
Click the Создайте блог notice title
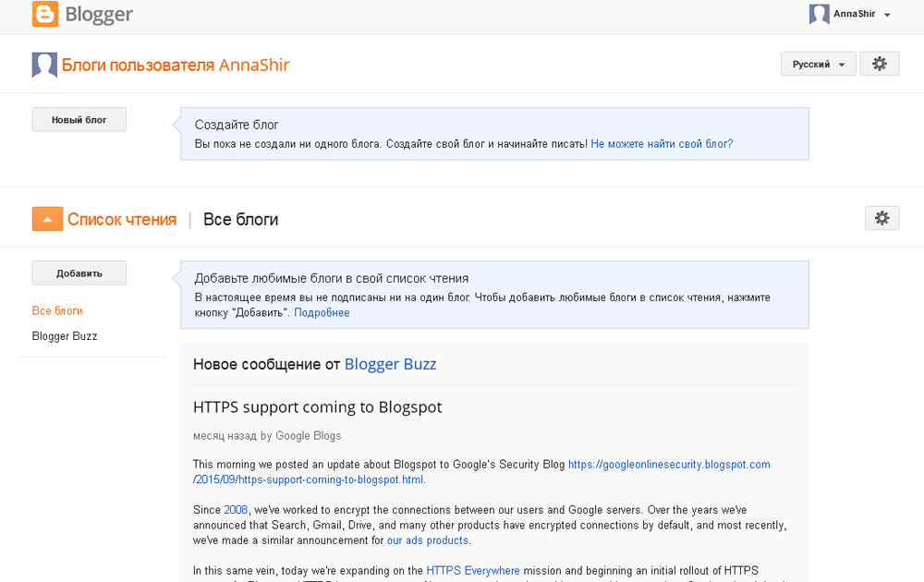(237, 125)
